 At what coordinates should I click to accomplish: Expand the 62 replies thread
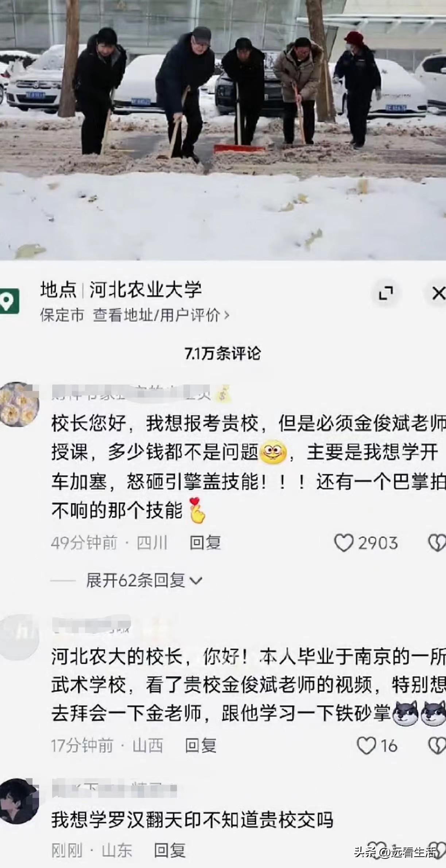click(144, 580)
